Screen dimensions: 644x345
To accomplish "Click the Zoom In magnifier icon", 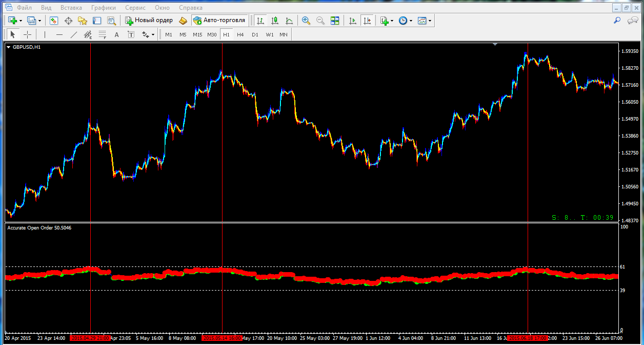I will pyautogui.click(x=306, y=21).
